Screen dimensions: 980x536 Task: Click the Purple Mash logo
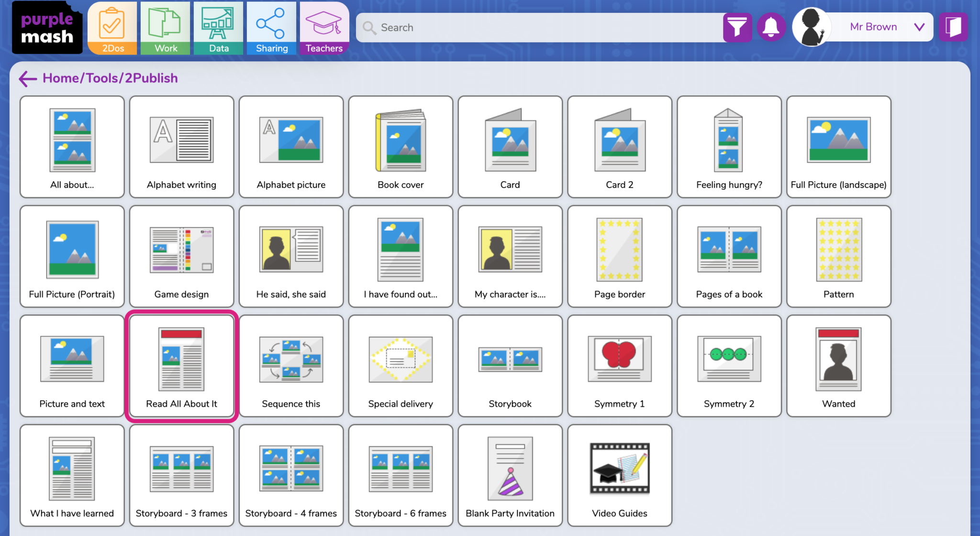(47, 28)
